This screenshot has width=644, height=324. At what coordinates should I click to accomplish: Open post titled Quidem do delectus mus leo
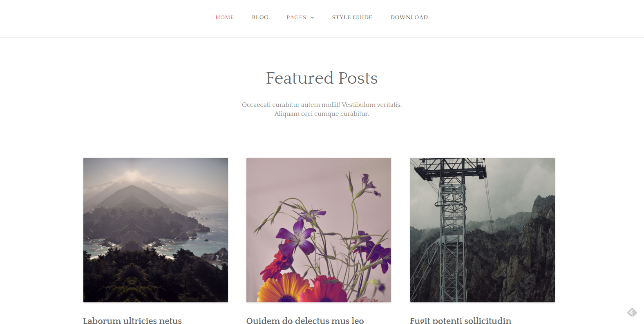click(305, 320)
